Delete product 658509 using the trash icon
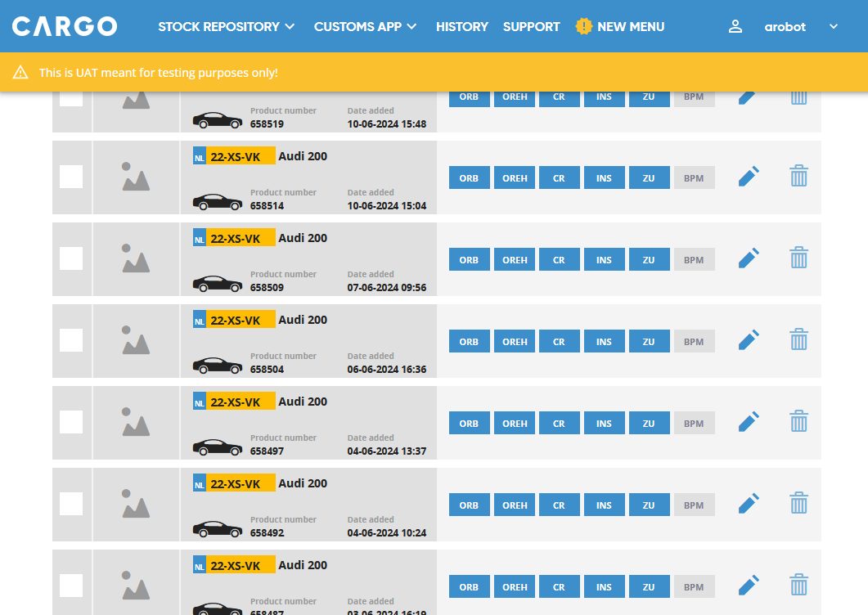The width and height of the screenshot is (868, 615). pos(798,258)
